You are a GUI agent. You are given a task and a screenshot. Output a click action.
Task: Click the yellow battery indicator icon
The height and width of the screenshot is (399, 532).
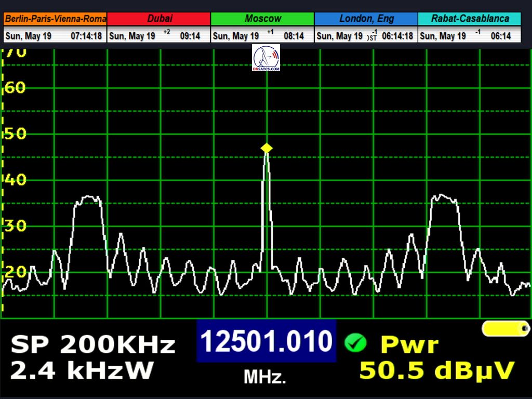[505, 328]
